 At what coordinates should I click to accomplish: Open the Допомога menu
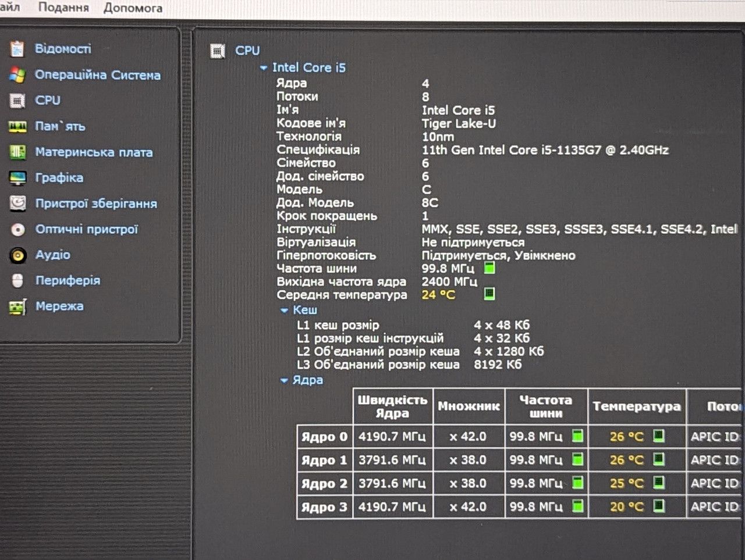pos(133,8)
